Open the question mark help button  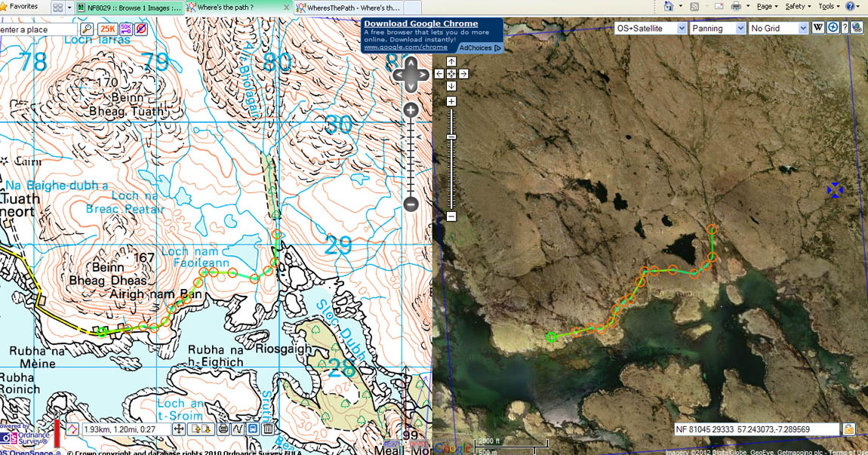tap(845, 28)
